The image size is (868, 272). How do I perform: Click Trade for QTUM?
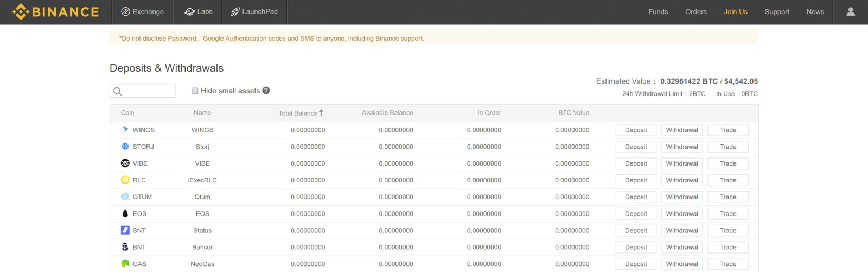point(728,197)
